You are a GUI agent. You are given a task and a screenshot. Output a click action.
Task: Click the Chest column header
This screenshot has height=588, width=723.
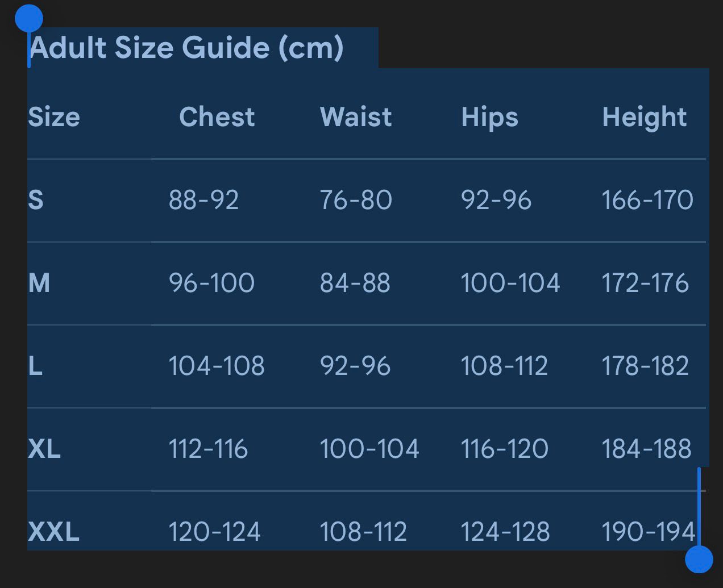point(217,117)
